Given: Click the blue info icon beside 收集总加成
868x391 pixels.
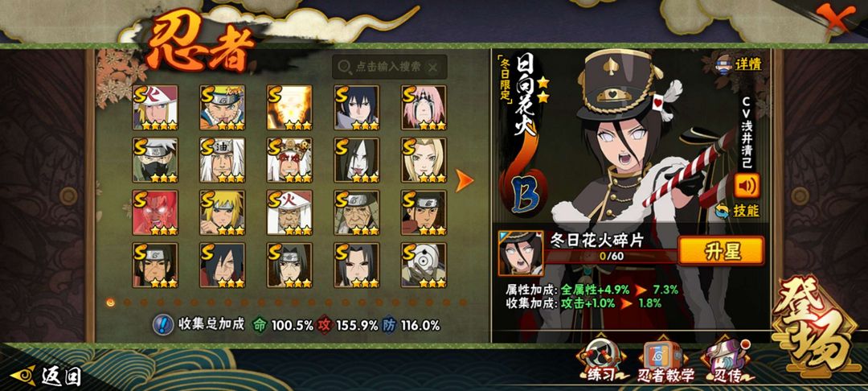Looking at the screenshot, I should (162, 324).
